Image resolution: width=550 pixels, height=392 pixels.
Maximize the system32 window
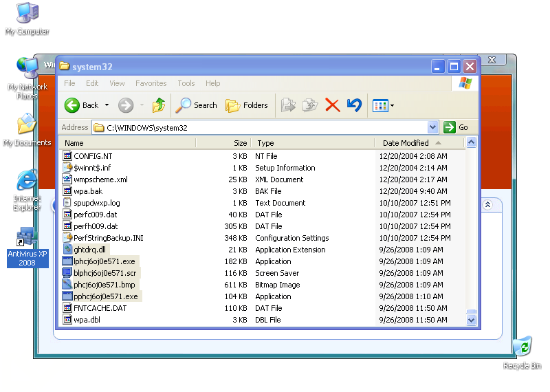tap(454, 66)
